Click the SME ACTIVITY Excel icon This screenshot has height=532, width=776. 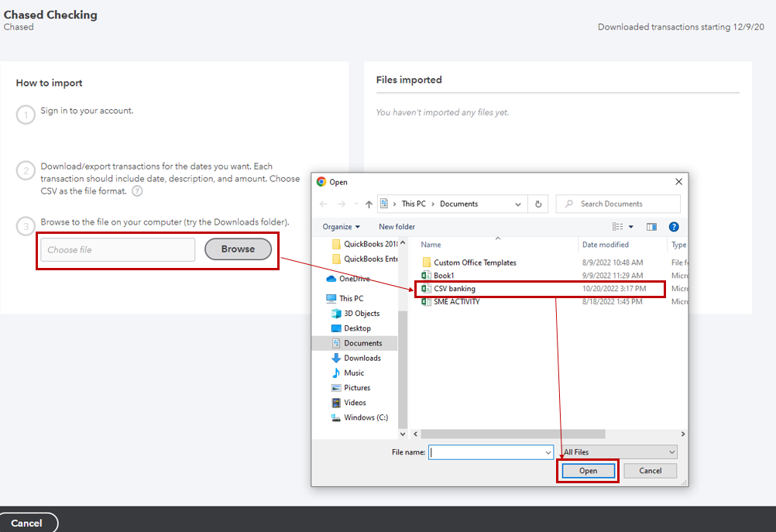click(x=426, y=301)
